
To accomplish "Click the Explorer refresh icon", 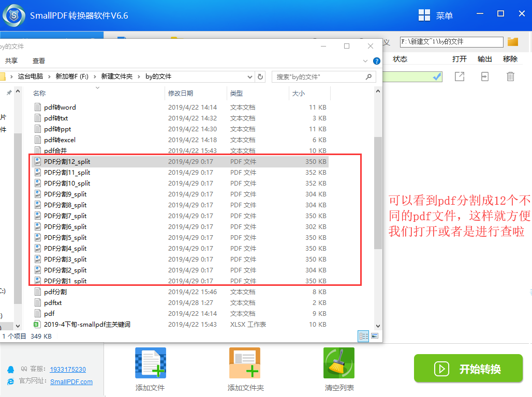I will (260, 77).
